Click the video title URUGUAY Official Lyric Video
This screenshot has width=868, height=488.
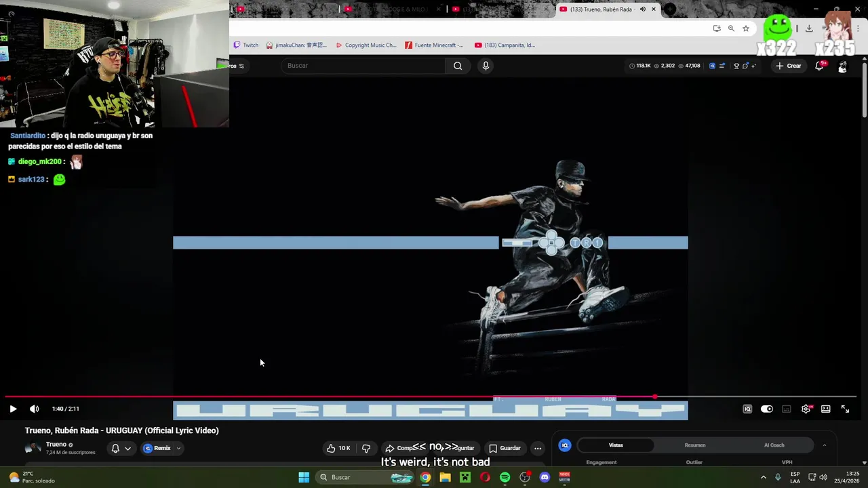[122, 430]
